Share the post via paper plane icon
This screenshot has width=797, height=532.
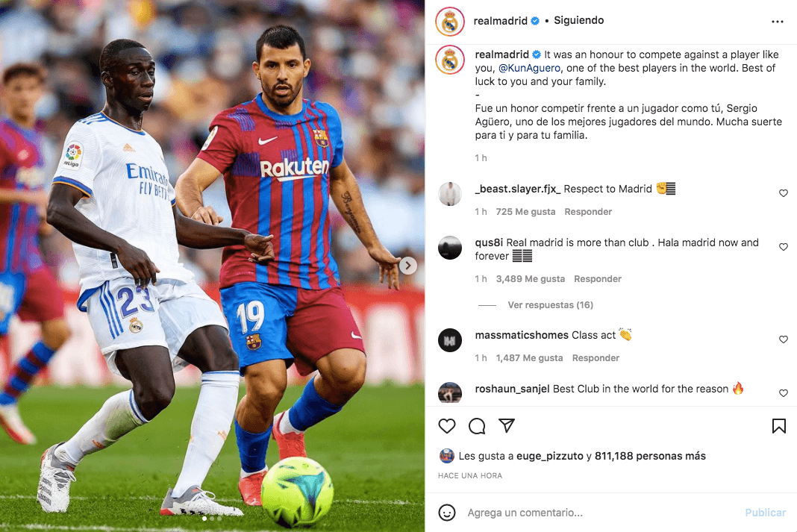point(507,425)
